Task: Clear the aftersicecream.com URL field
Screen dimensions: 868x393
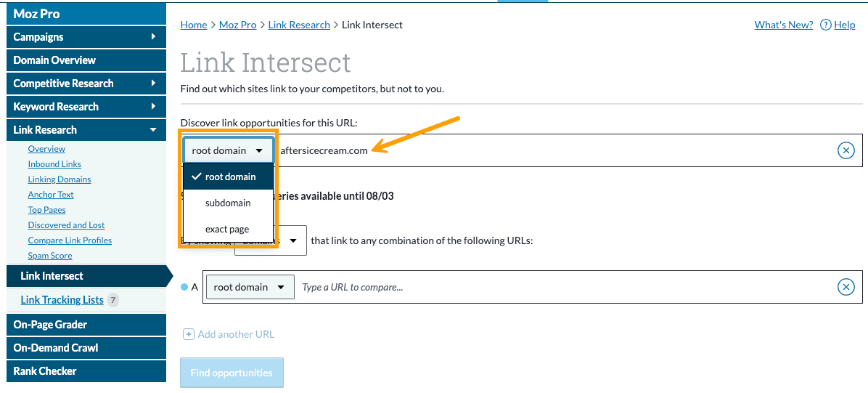Action: [846, 150]
